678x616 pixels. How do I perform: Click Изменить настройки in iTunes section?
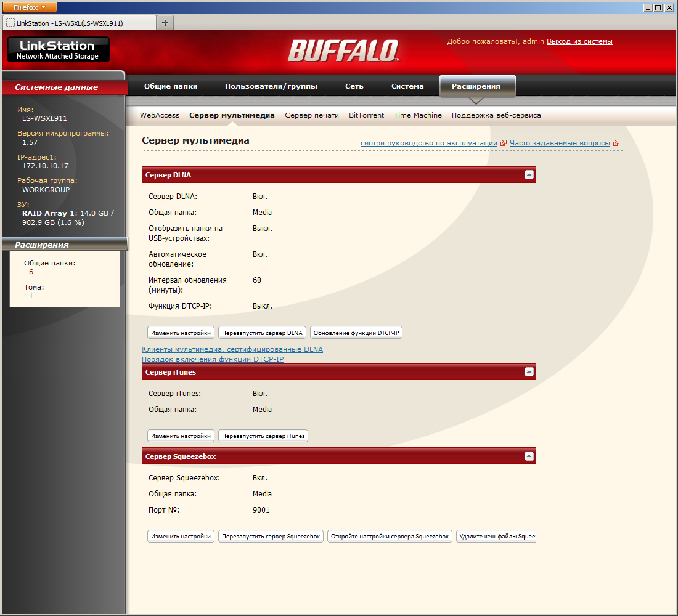point(181,436)
